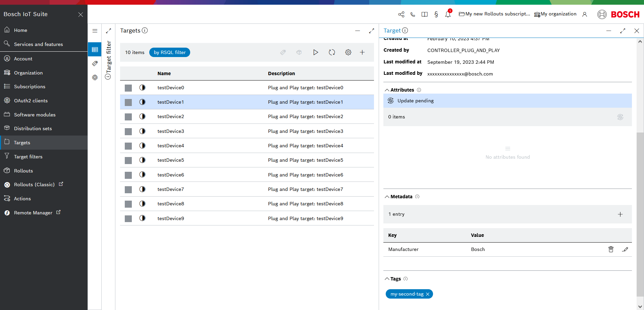
Task: Select the testDevice0 checkbox
Action: click(x=128, y=88)
